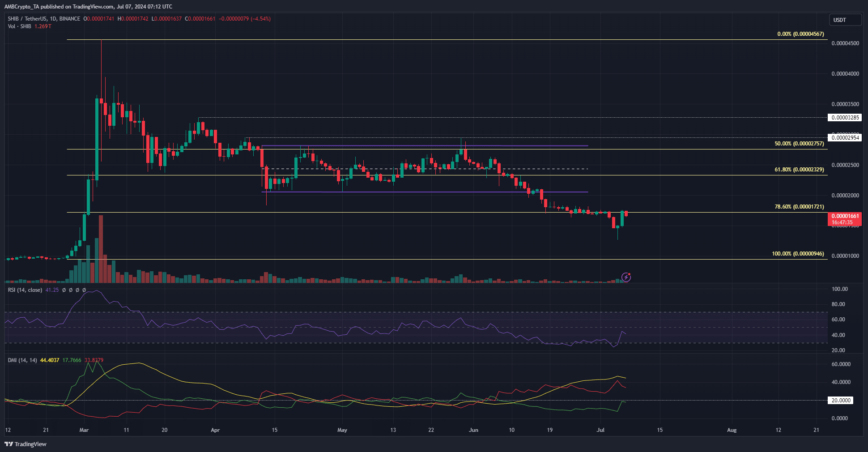Viewport: 868px width, 452px height.
Task: Click the 0.00% (0.00004567) Fibonacci label
Action: pos(800,34)
